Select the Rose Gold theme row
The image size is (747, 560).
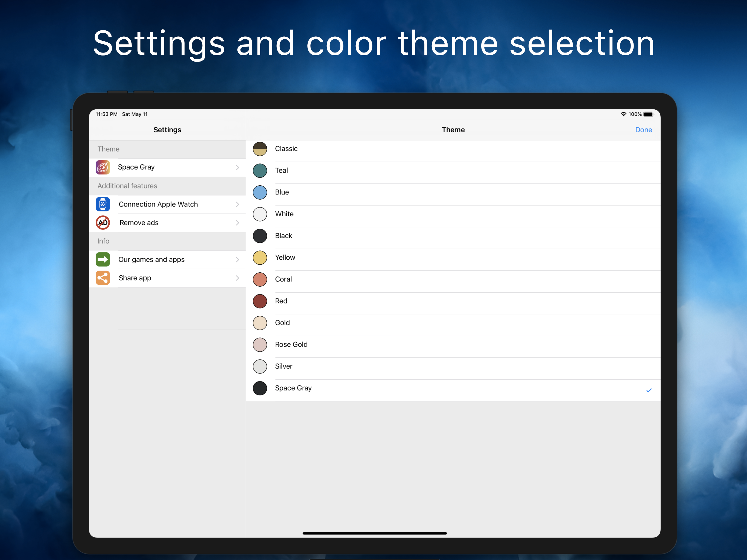click(291, 345)
